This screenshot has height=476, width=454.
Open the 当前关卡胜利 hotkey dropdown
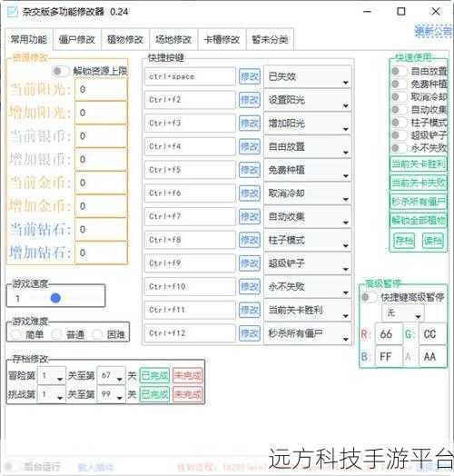308,310
